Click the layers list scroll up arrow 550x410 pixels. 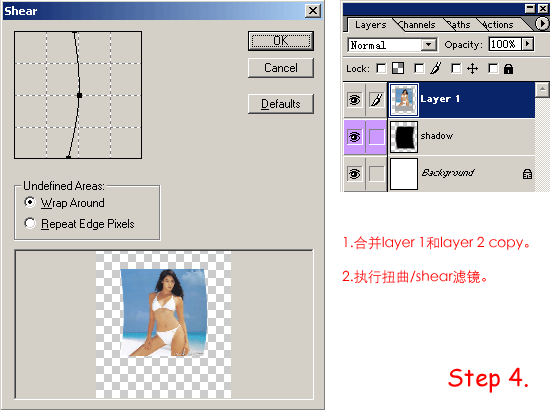pos(542,90)
